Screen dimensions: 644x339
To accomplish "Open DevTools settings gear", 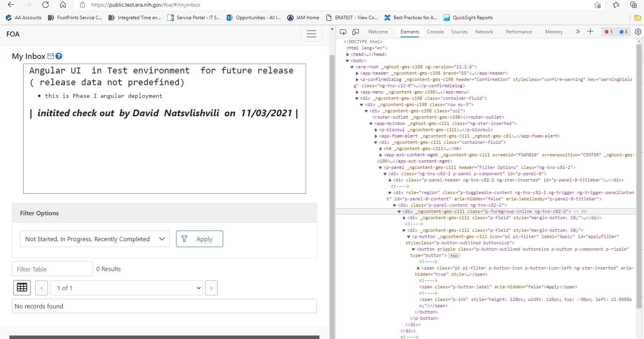I will click(x=638, y=32).
